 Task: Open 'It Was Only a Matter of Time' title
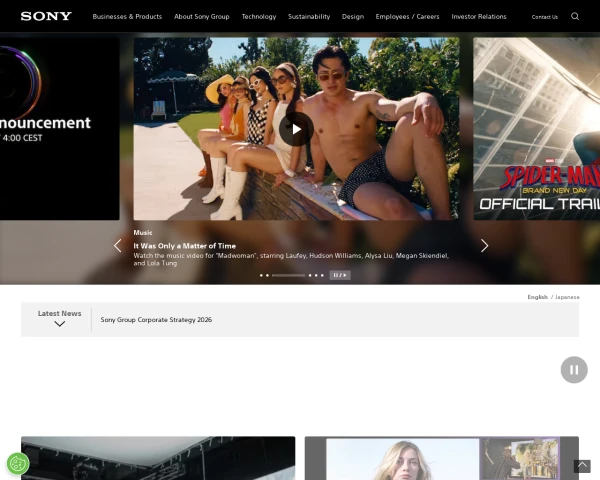(184, 246)
